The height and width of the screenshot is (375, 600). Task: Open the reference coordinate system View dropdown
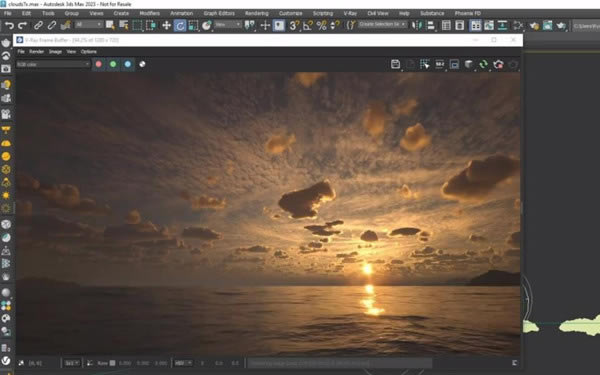click(228, 24)
